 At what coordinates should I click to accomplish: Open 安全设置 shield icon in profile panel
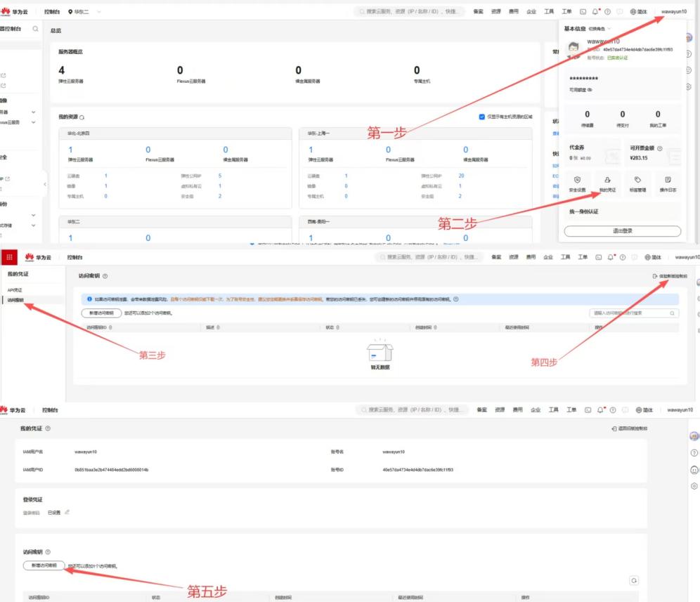click(577, 180)
